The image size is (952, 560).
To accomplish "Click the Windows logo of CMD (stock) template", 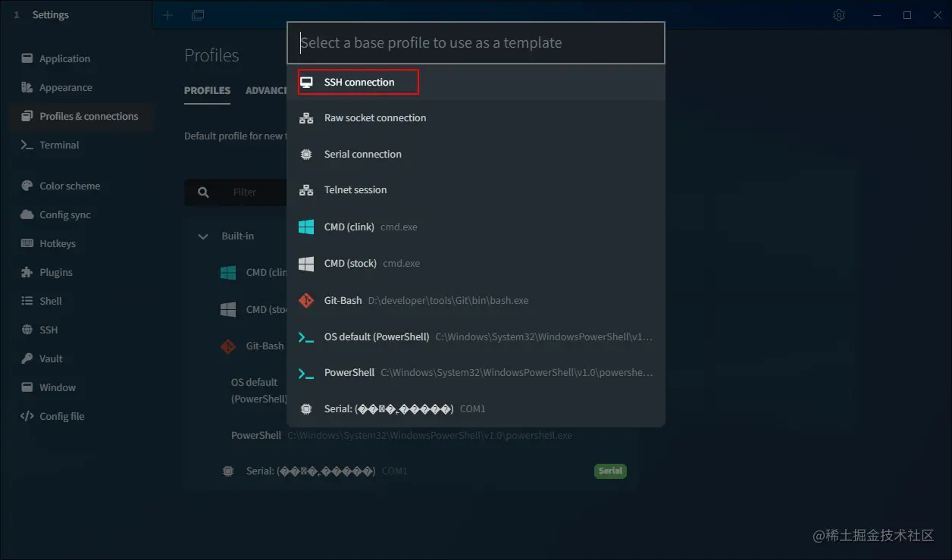I will click(x=306, y=263).
